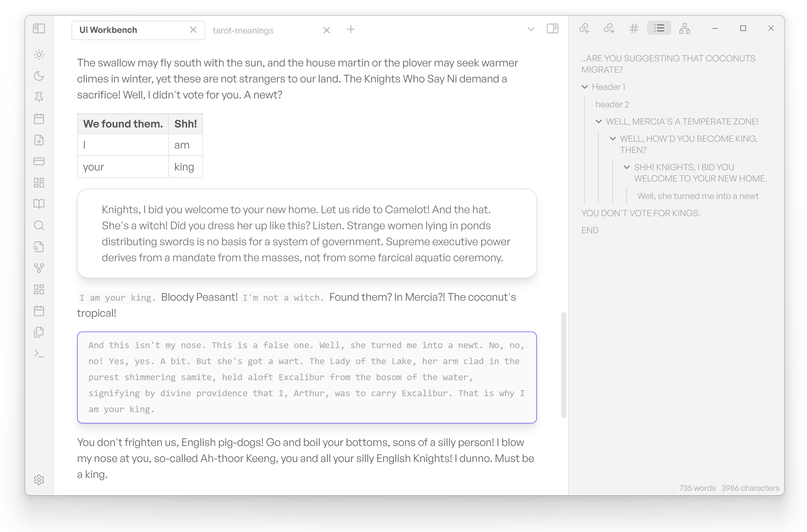Toggle the right sidebar panel
807x532 pixels.
click(552, 28)
